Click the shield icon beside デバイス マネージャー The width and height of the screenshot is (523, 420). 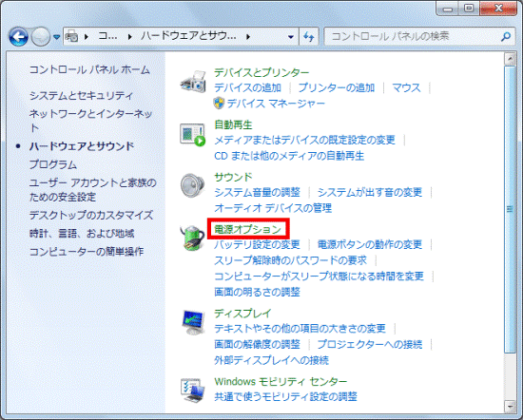coord(219,104)
